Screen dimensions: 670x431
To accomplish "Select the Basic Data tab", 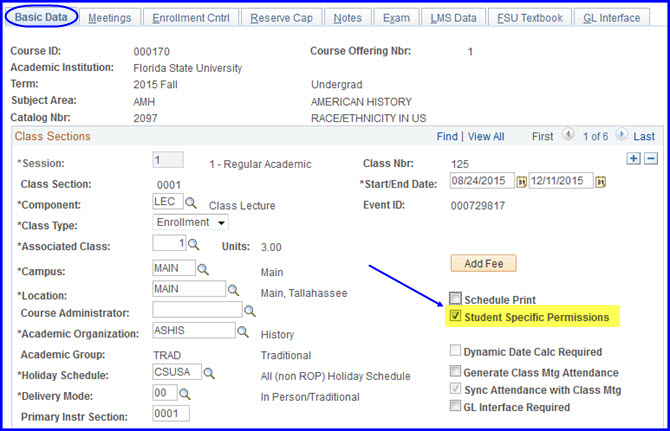I will pyautogui.click(x=41, y=17).
